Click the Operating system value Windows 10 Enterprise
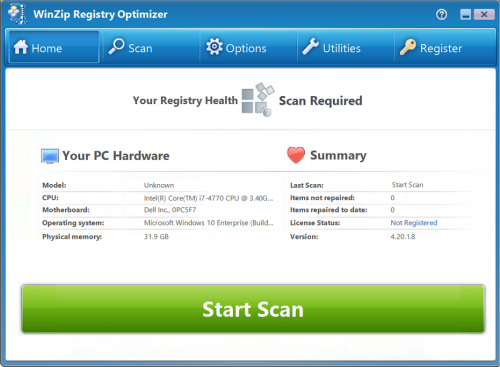The width and height of the screenshot is (500, 367). pyautogui.click(x=208, y=223)
